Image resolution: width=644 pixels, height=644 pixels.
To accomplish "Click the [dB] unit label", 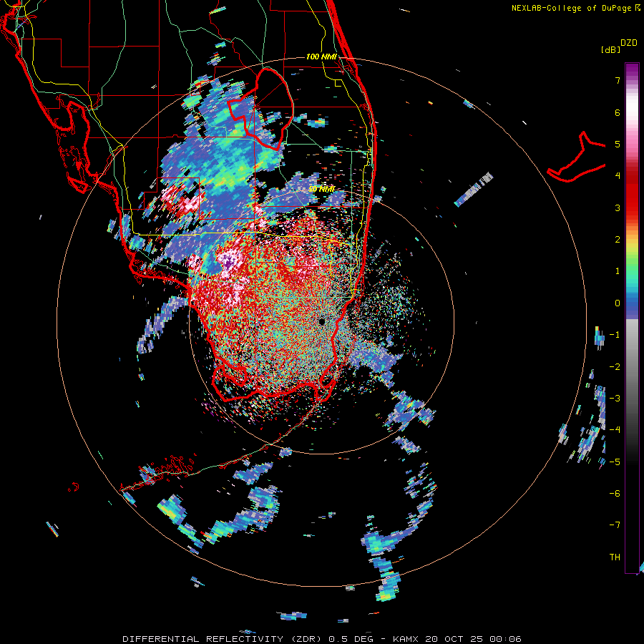I will click(x=610, y=49).
